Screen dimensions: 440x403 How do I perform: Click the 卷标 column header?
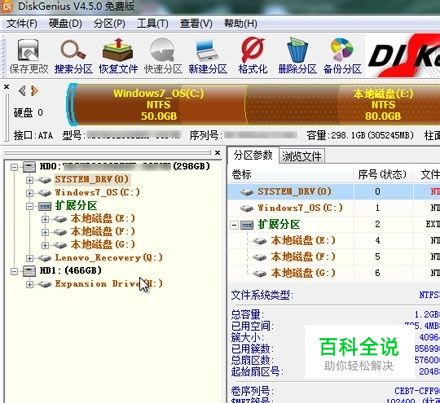291,174
